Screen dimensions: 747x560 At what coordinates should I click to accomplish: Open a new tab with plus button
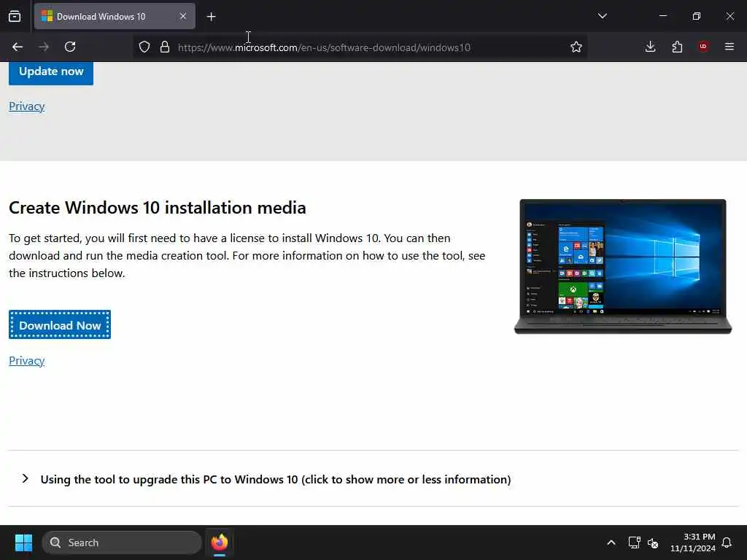211,17
